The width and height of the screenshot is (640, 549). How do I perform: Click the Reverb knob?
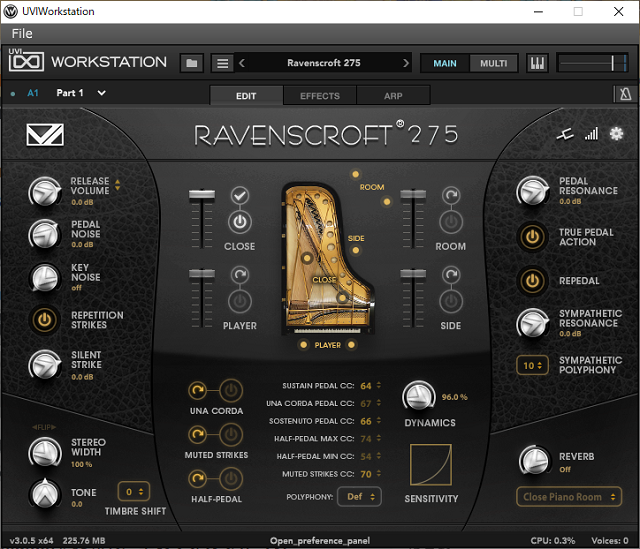pos(534,460)
